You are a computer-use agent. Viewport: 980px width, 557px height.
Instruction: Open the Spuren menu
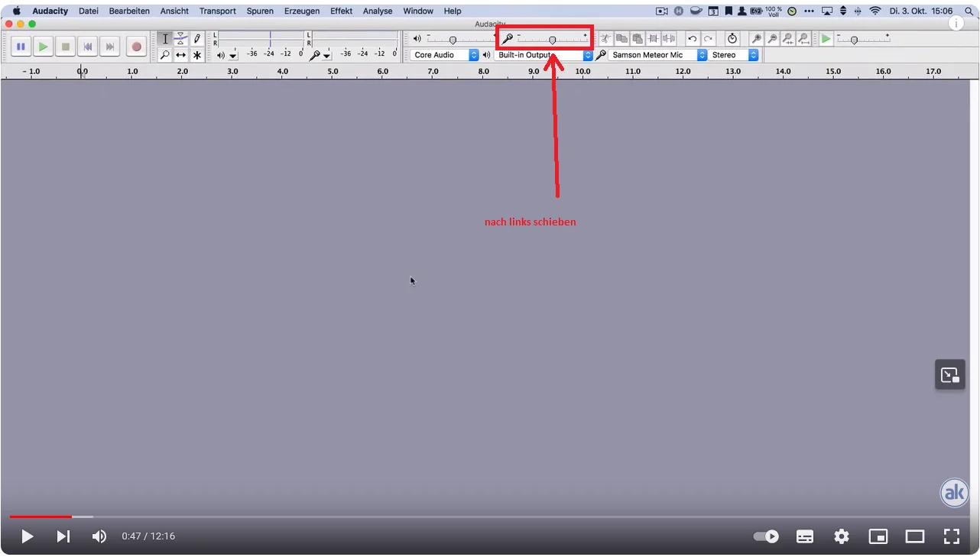click(260, 11)
